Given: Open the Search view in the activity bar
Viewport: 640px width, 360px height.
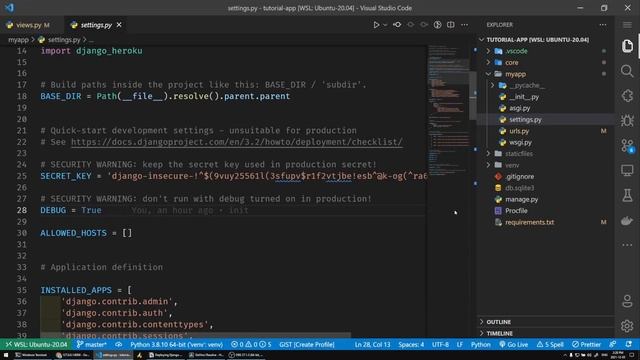Looking at the screenshot, I should tap(627, 71).
